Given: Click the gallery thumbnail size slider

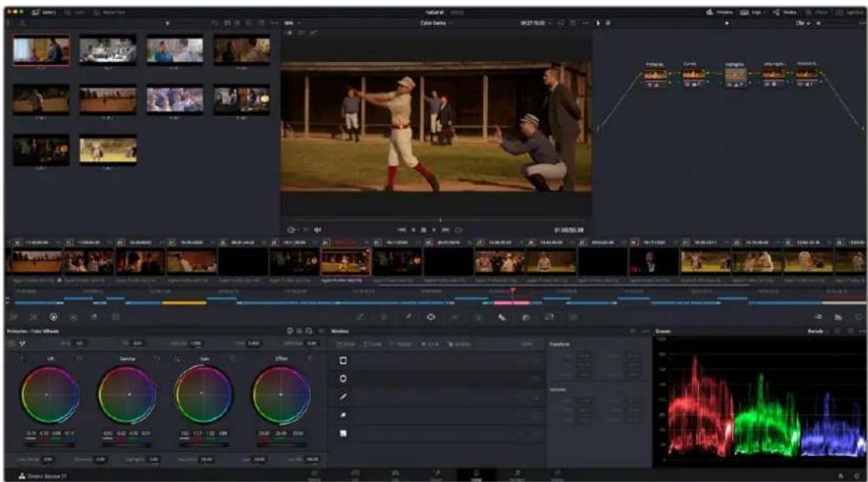Looking at the screenshot, I should [167, 23].
